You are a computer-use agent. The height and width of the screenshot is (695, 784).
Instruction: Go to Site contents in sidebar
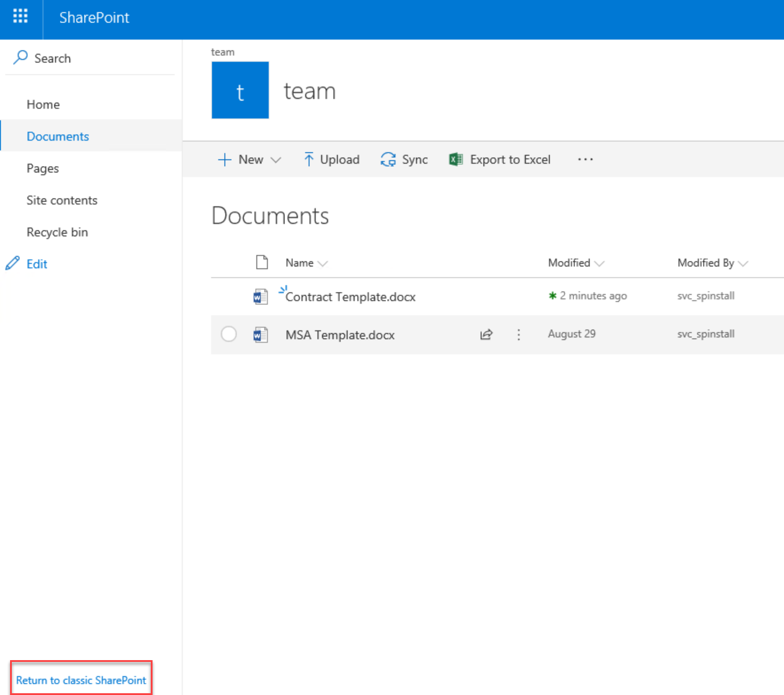coord(62,200)
